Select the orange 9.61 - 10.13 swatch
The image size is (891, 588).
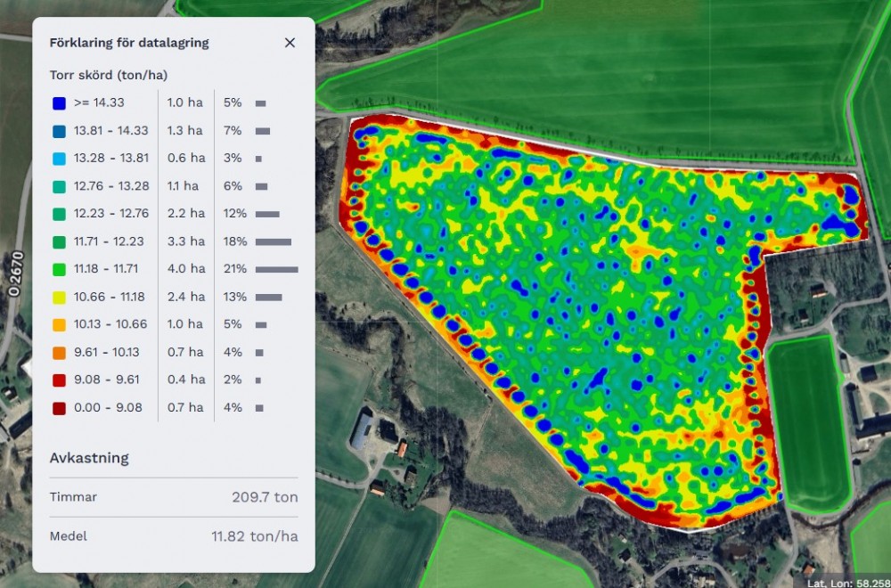click(59, 353)
